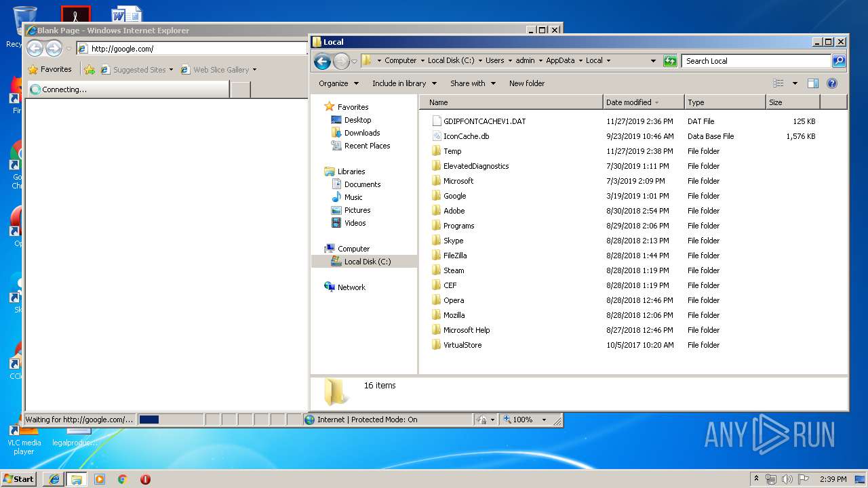Open Explorer help icon
This screenshot has height=488, width=868.
tap(832, 83)
